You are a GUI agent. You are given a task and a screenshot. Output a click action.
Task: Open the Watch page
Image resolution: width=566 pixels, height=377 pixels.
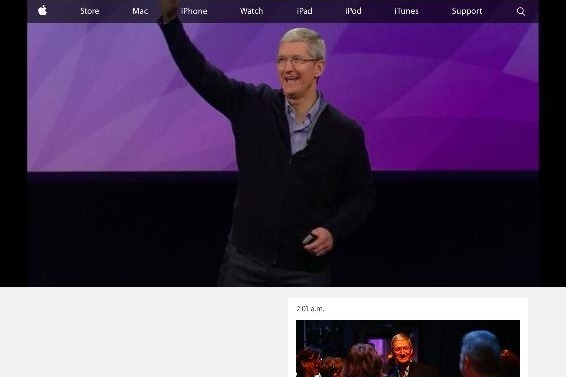251,11
